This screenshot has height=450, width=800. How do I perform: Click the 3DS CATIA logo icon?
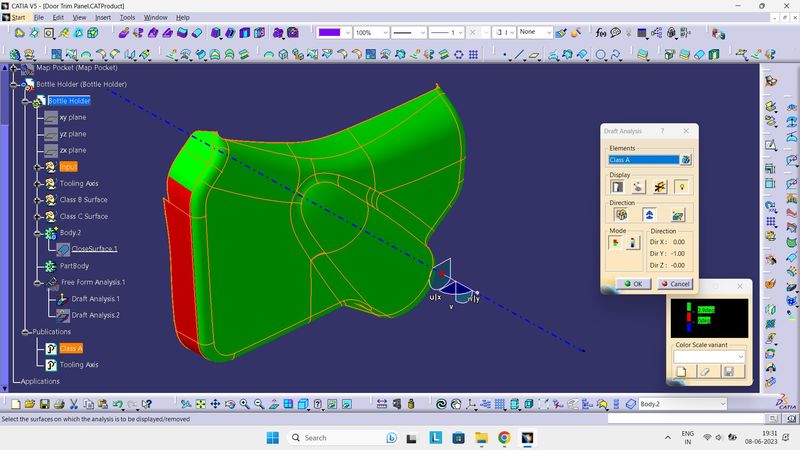click(x=786, y=402)
